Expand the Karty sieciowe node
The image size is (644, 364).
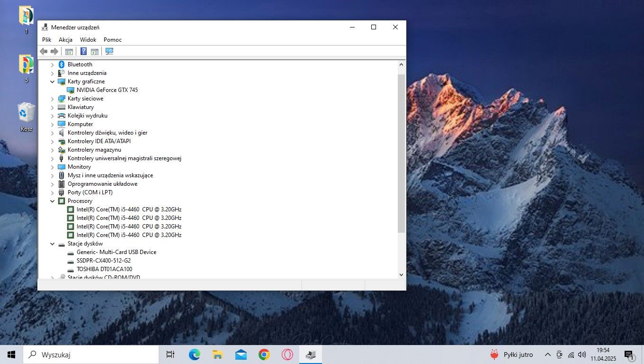coord(53,99)
